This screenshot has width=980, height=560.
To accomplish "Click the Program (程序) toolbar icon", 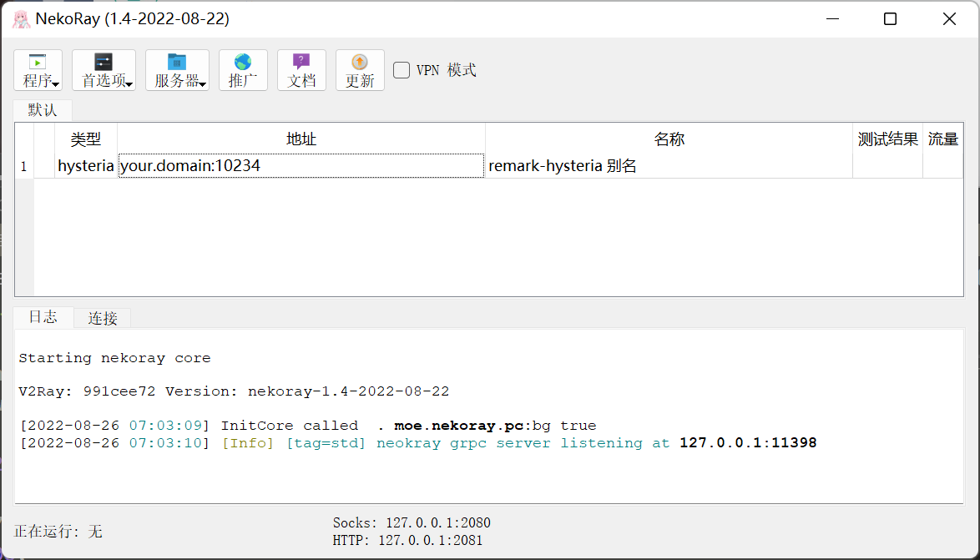I will 37,63.
